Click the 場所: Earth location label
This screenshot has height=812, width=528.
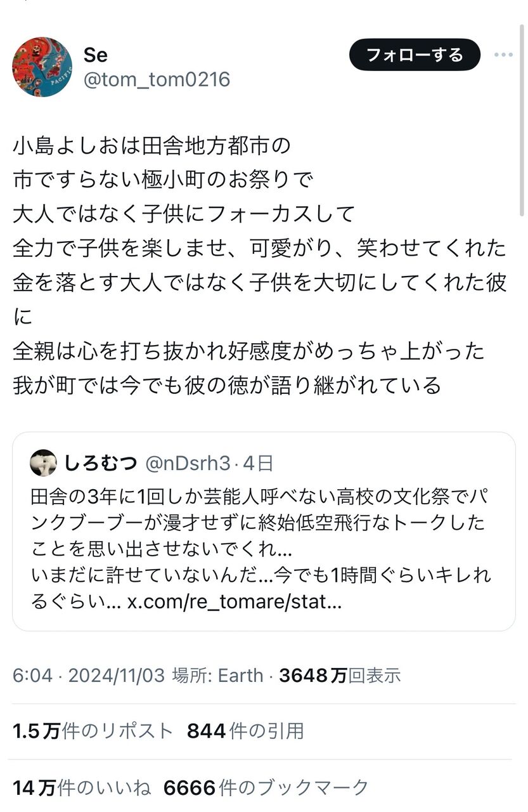[x=217, y=675]
